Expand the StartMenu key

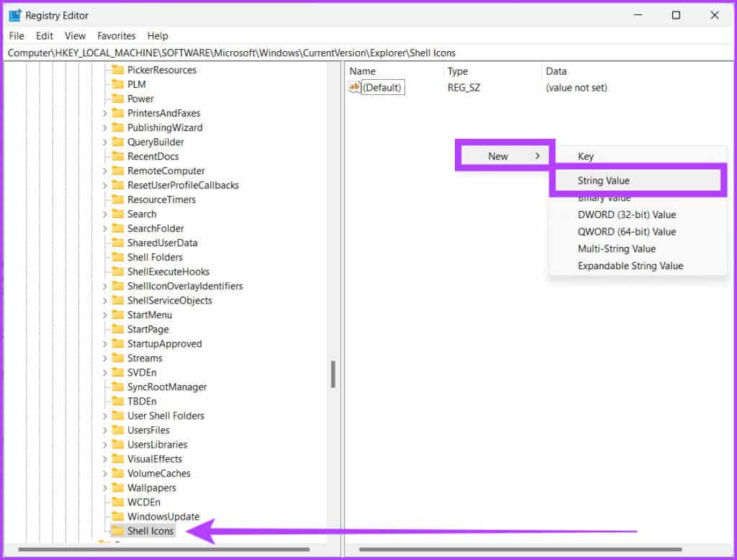coord(105,315)
